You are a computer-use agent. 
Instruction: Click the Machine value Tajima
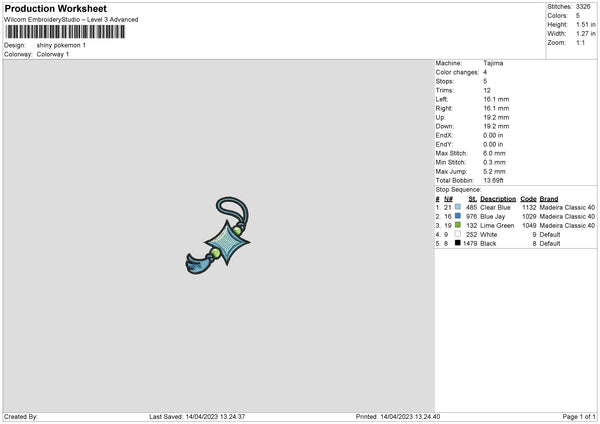[493, 63]
